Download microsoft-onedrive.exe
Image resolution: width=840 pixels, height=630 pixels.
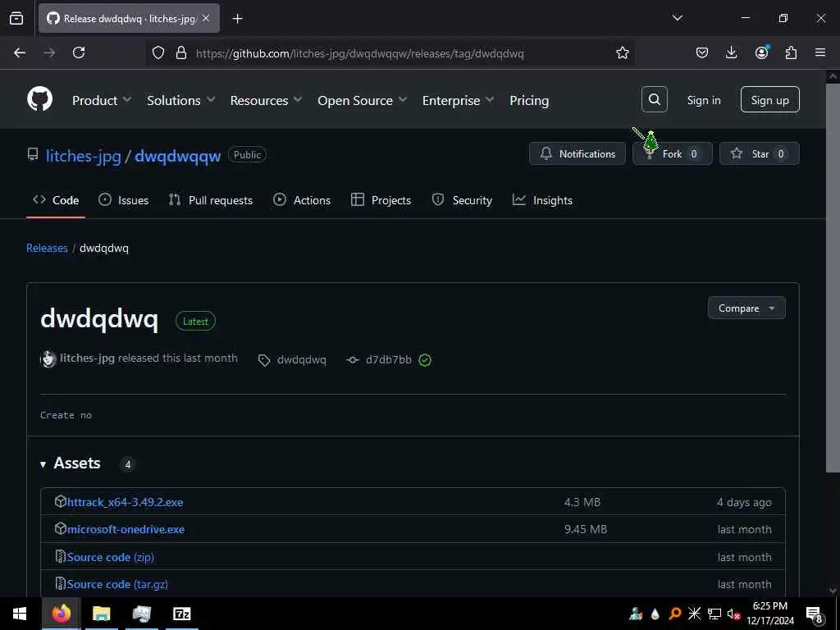126,529
